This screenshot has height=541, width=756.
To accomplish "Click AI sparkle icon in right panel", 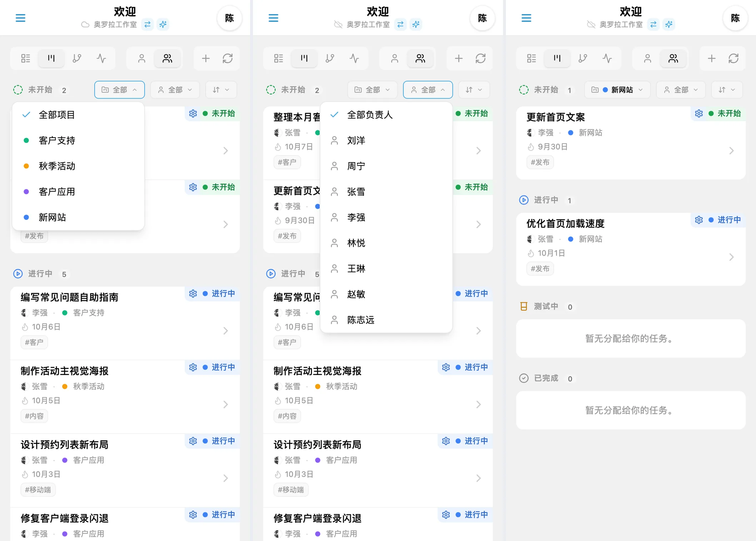I will point(669,24).
